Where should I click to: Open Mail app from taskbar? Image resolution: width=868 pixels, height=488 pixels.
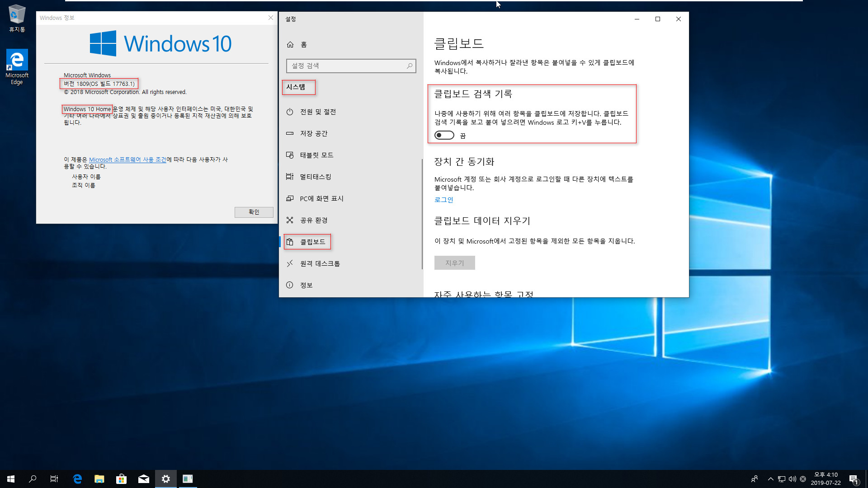click(144, 479)
